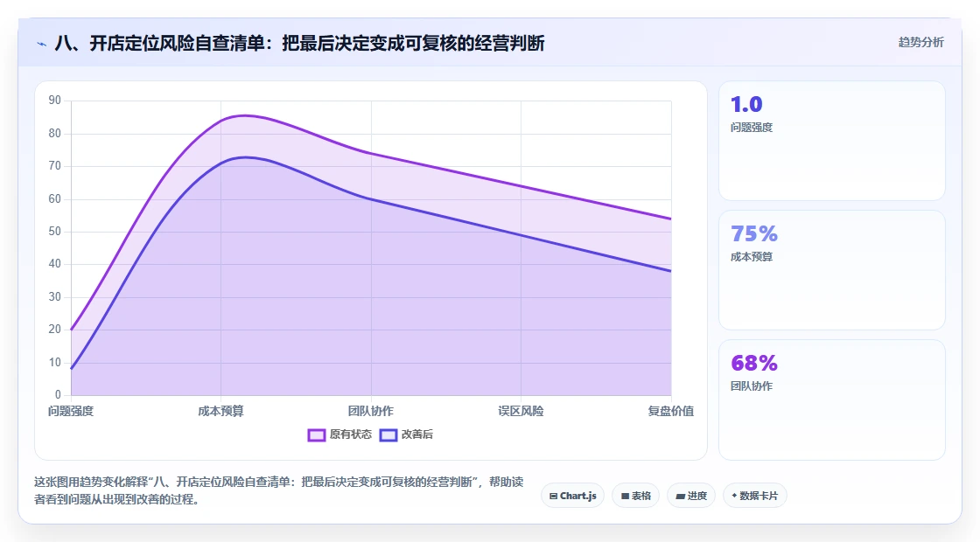Viewport: 980px width, 542px height.
Task: Click the chart description paragraph below
Action: tap(279, 490)
